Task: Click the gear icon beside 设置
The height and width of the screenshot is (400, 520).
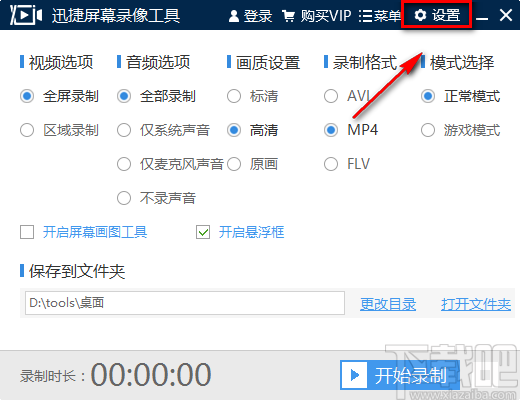Action: click(420, 15)
